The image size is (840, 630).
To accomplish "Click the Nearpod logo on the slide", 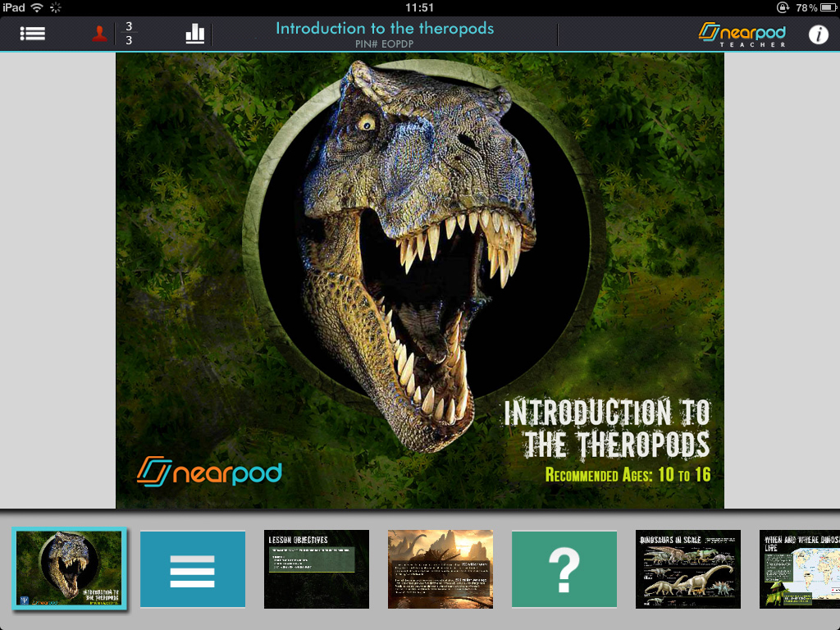I will click(209, 471).
